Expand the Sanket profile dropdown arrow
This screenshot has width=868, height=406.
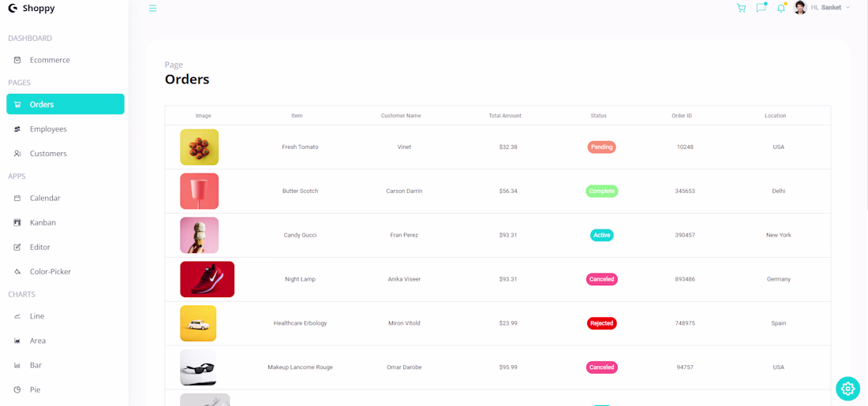pos(848,8)
